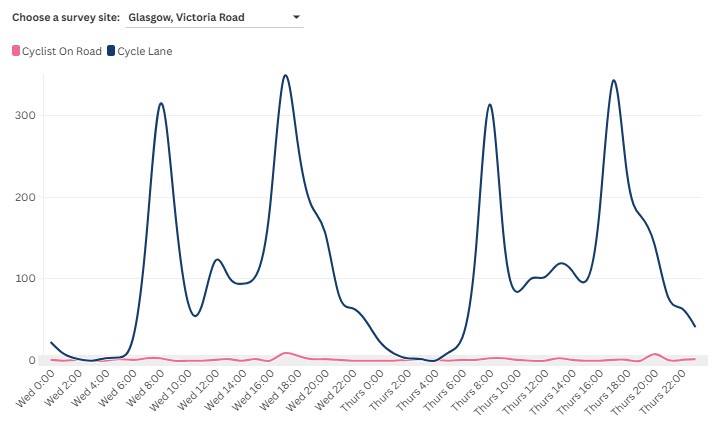Click the Thursday evening peak of Cycle Lane line
Viewport: 726px width, 435px height.
[613, 81]
